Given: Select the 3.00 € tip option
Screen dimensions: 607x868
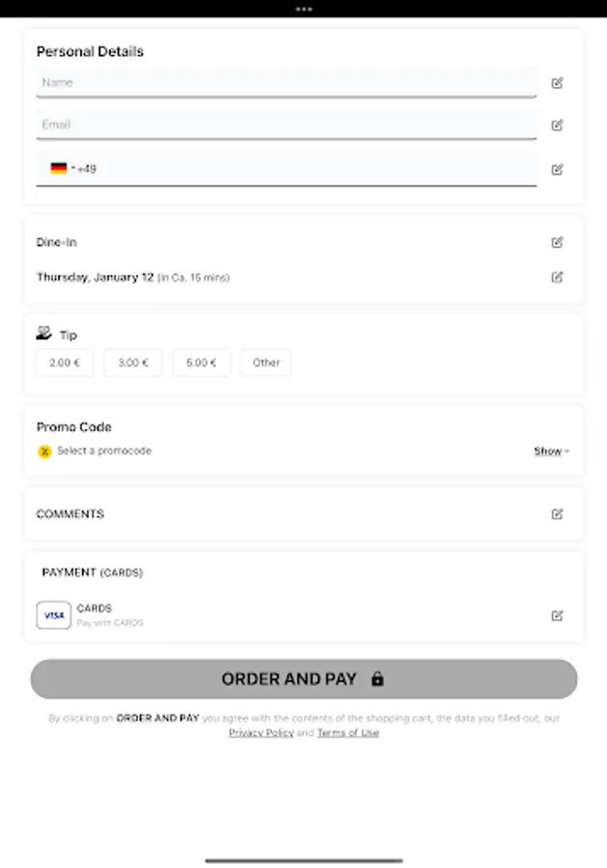Looking at the screenshot, I should tap(133, 363).
